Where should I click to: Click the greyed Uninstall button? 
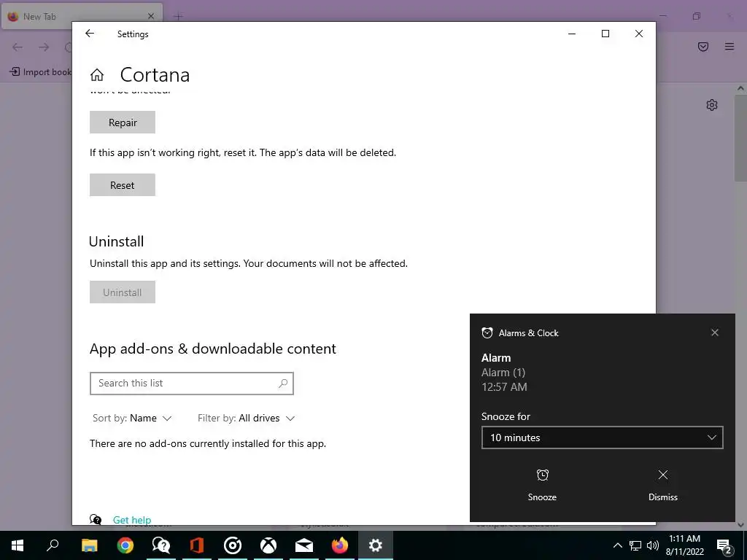pos(123,292)
